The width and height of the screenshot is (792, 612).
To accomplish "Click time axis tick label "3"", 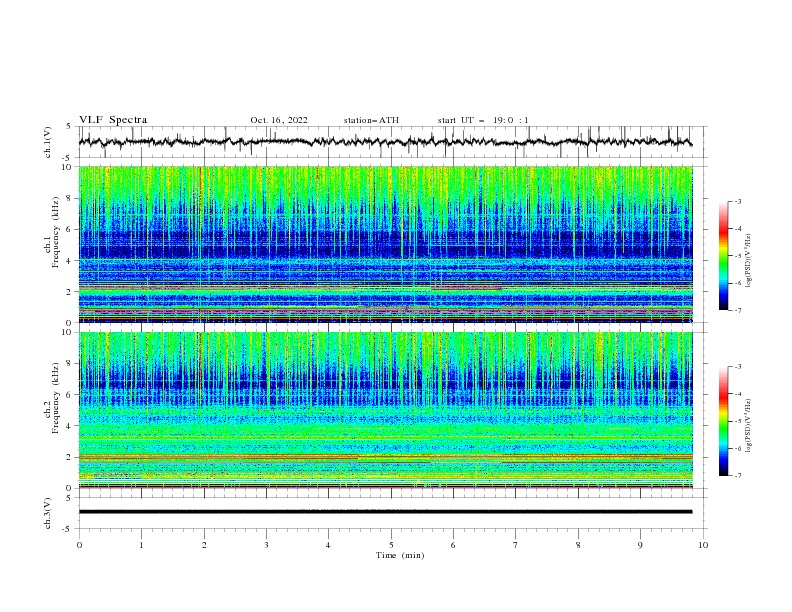I will (266, 545).
